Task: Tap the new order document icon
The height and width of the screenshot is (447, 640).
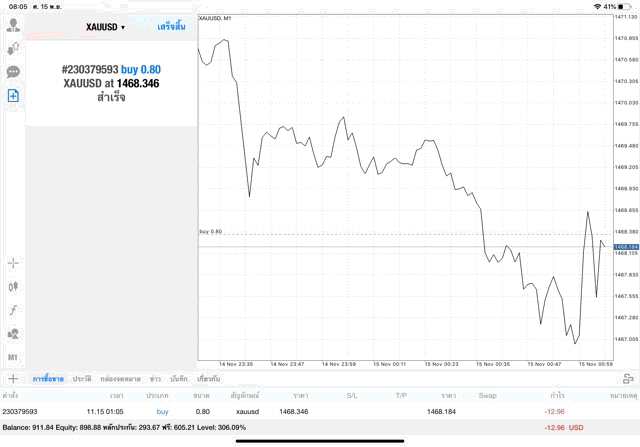Action: [x=13, y=96]
